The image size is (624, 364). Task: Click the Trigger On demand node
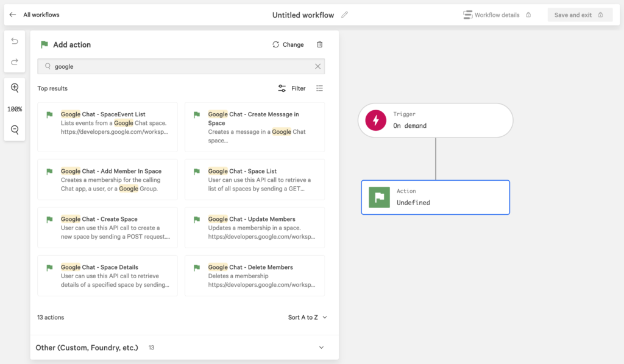click(435, 121)
